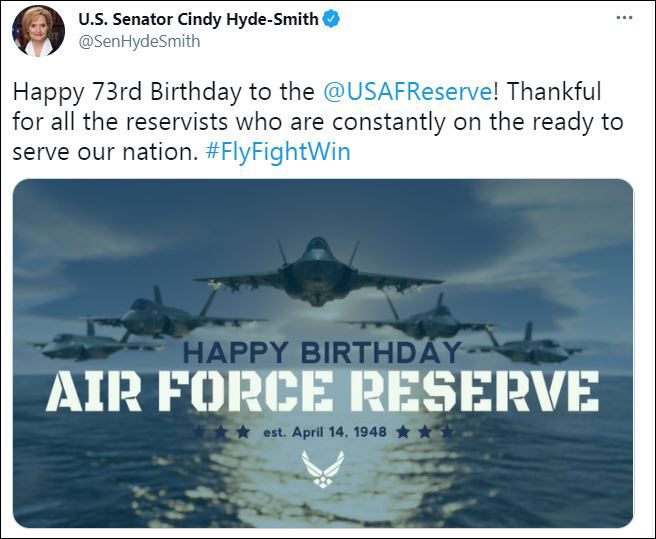The width and height of the screenshot is (656, 539).
Task: Open the three-dot more options menu
Action: tap(624, 18)
